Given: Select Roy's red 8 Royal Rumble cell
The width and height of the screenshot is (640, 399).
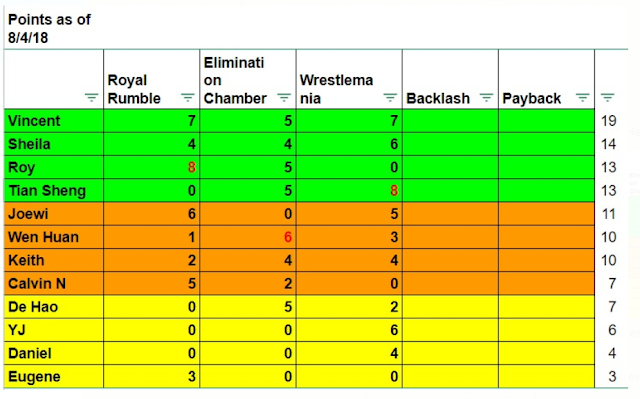Looking at the screenshot, I should tap(151, 167).
